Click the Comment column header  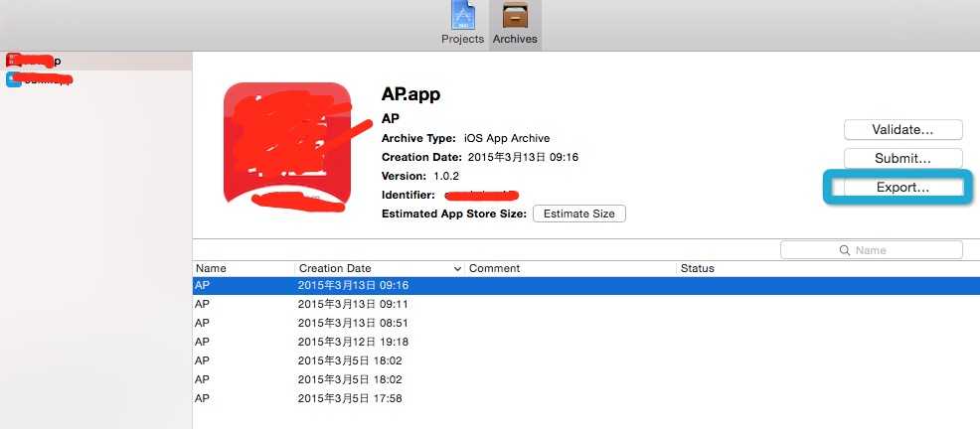click(571, 268)
